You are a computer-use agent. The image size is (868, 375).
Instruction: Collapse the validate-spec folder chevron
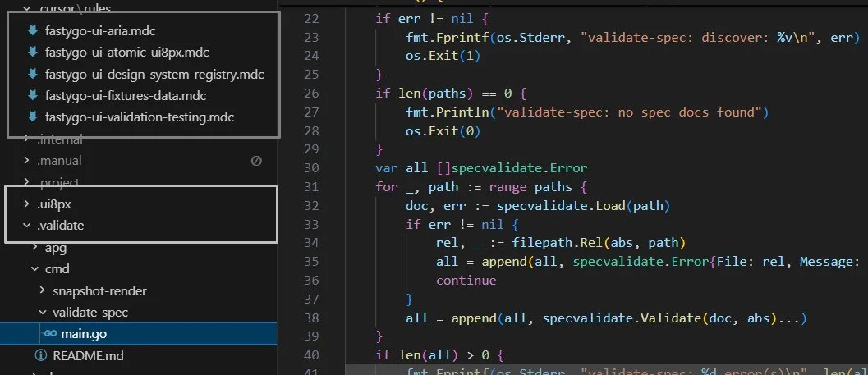coord(43,312)
